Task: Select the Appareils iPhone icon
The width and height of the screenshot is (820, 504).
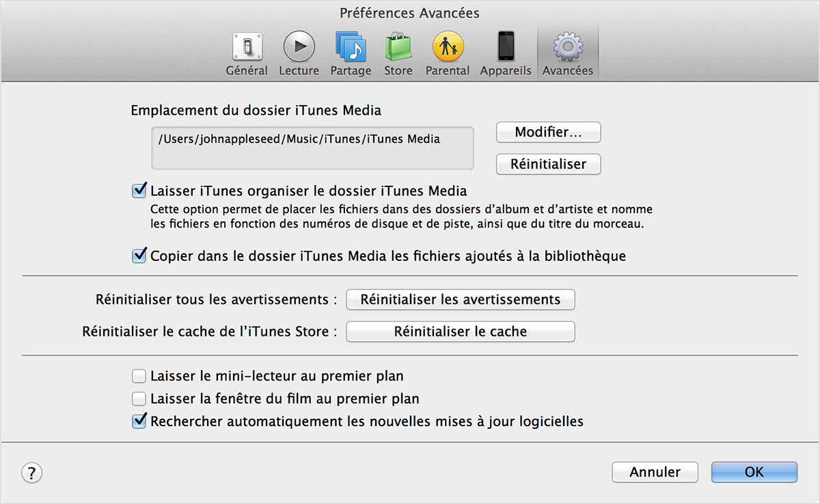Action: pos(506,48)
